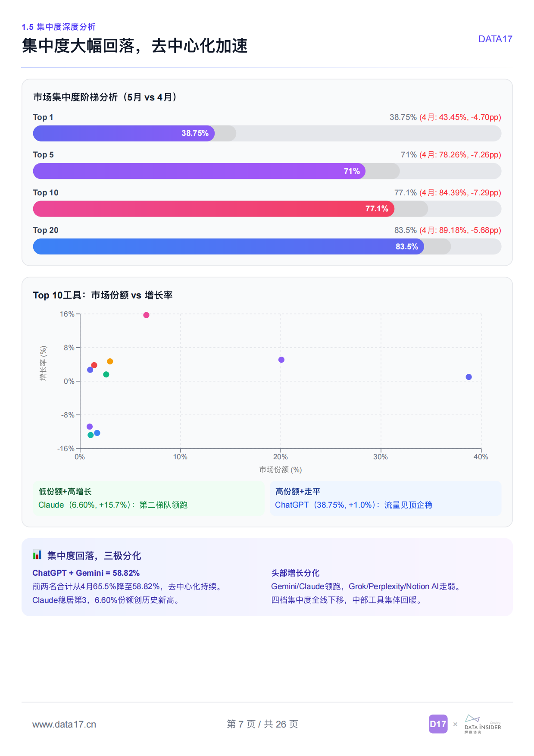
Task: Click the Top 5 purple bar at 71%
Action: tap(199, 171)
